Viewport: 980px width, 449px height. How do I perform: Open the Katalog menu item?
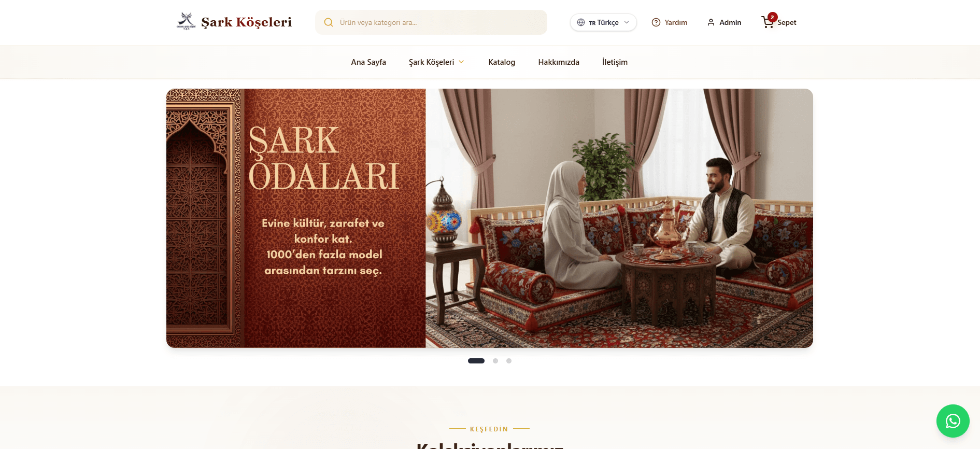point(502,62)
